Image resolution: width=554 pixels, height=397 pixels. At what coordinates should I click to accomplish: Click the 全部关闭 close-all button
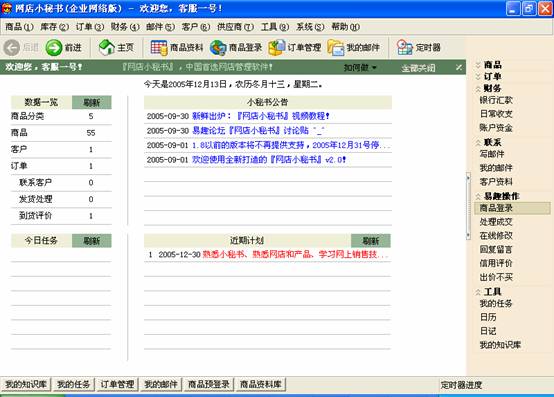pyautogui.click(x=418, y=67)
